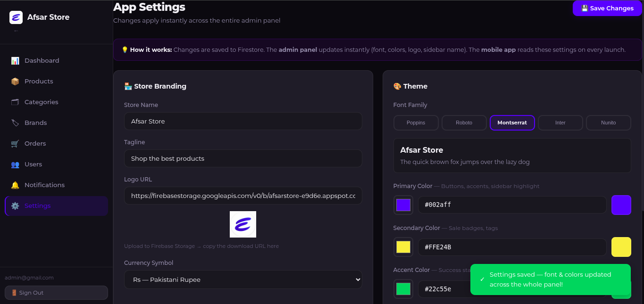Click the Settings gear icon
This screenshot has width=644, height=304.
[x=15, y=206]
